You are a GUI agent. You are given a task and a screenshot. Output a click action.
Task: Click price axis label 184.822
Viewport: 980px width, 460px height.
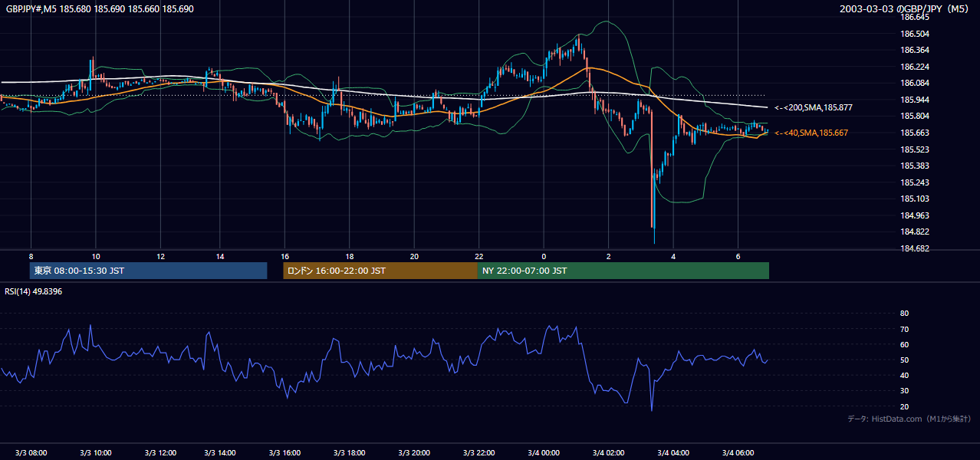(x=915, y=232)
